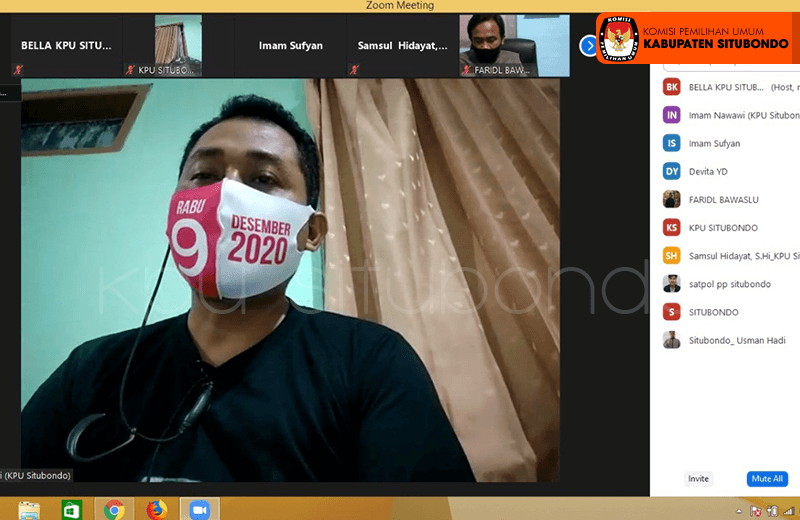Image resolution: width=800 pixels, height=520 pixels.
Task: Select the KPU SITUBONDO video thumbnail
Action: pos(163,45)
